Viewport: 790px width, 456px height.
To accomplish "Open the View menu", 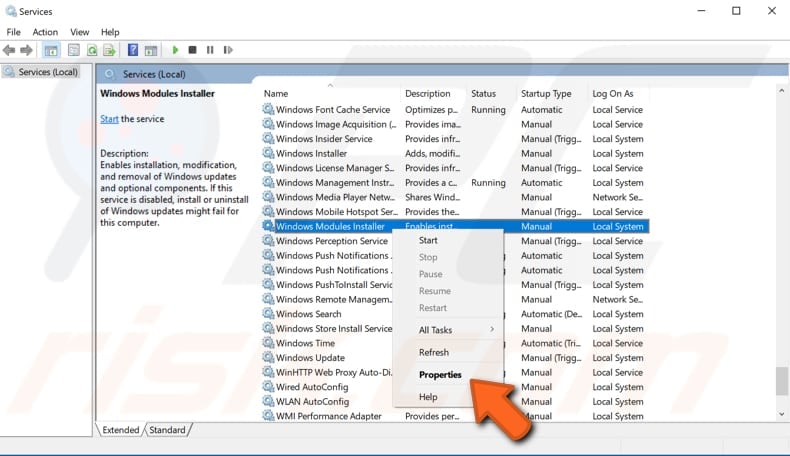I will tap(80, 32).
